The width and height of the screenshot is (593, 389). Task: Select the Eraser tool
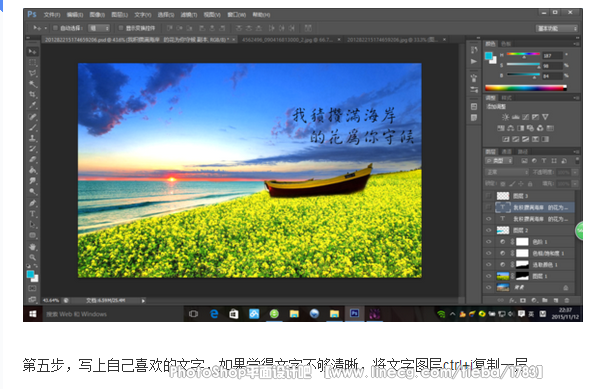coord(33,159)
